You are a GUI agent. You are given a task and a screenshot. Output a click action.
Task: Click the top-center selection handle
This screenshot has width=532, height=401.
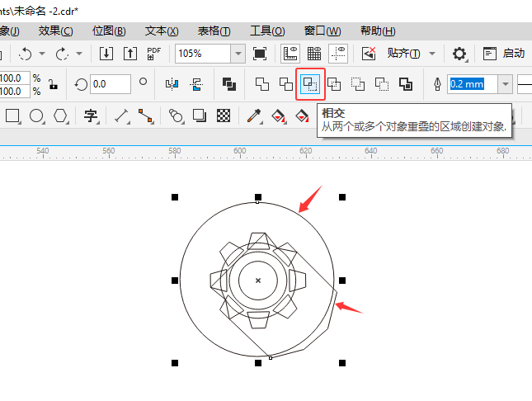tap(258, 197)
